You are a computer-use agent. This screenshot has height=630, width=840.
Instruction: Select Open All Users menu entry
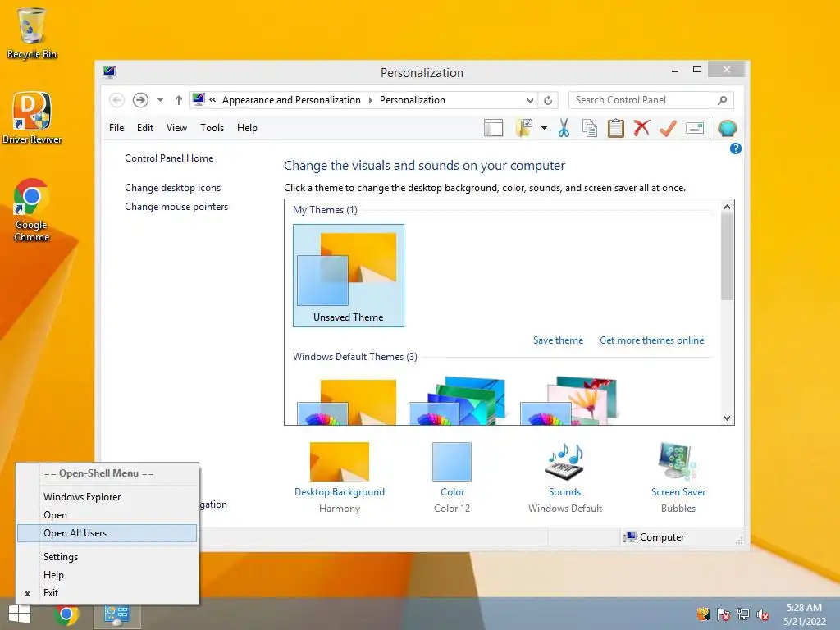107,533
